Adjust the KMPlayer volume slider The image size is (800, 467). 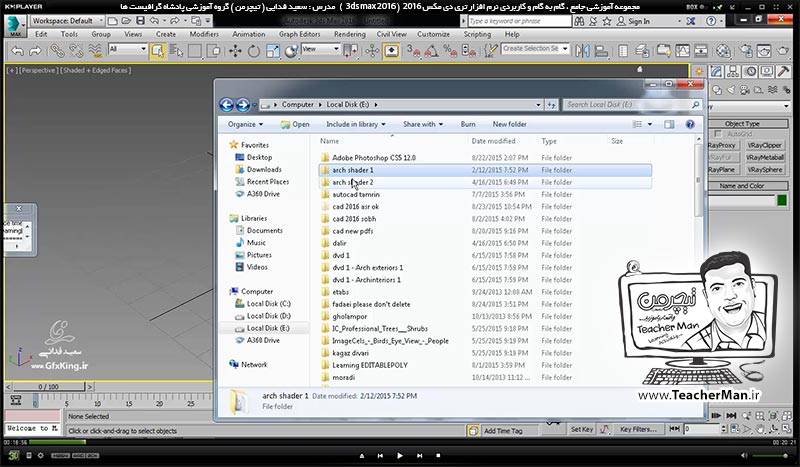point(771,455)
